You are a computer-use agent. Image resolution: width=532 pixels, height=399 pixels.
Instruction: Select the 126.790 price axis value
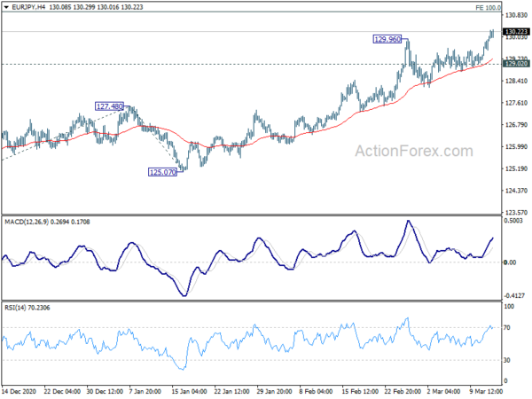click(x=516, y=124)
